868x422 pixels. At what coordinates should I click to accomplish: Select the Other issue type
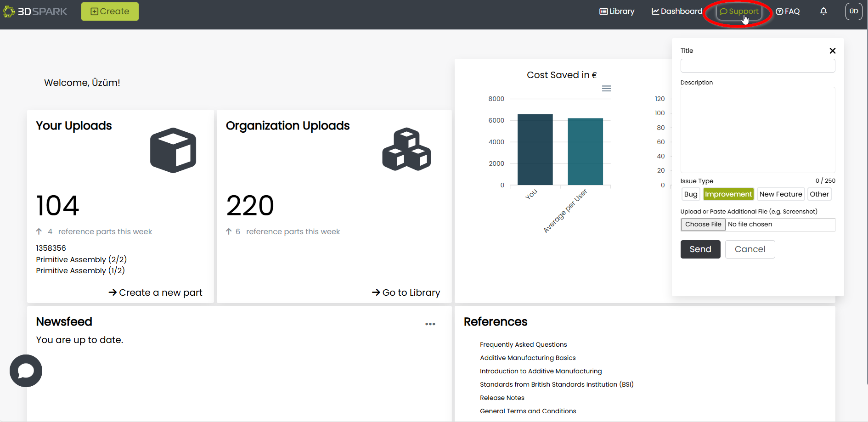[x=819, y=194]
